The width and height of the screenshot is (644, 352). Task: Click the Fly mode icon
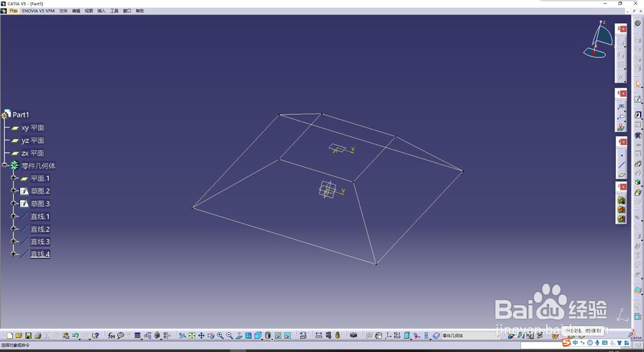pos(182,335)
